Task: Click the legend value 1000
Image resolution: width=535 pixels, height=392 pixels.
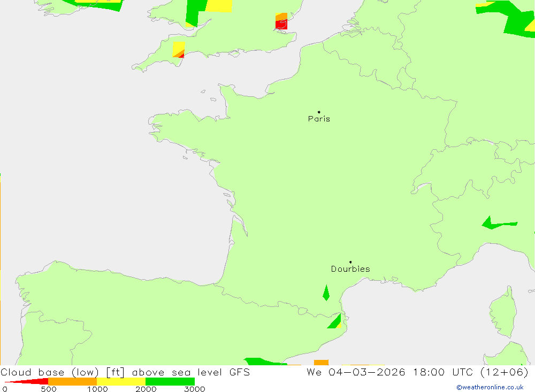Action: coord(97,389)
